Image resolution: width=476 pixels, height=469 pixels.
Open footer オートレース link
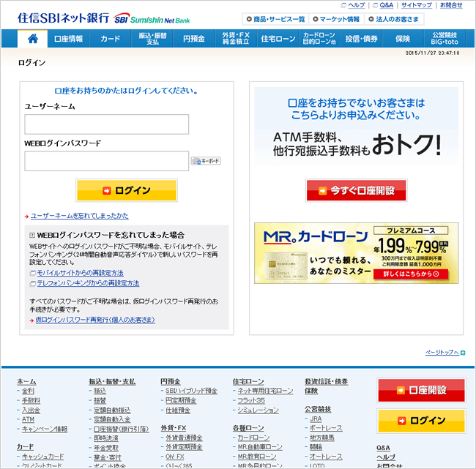326,457
